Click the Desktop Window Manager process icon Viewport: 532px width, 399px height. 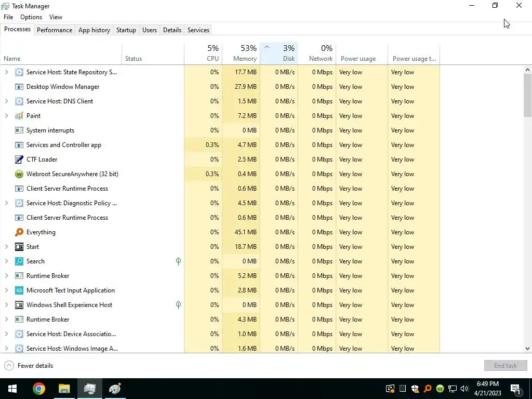pyautogui.click(x=19, y=87)
